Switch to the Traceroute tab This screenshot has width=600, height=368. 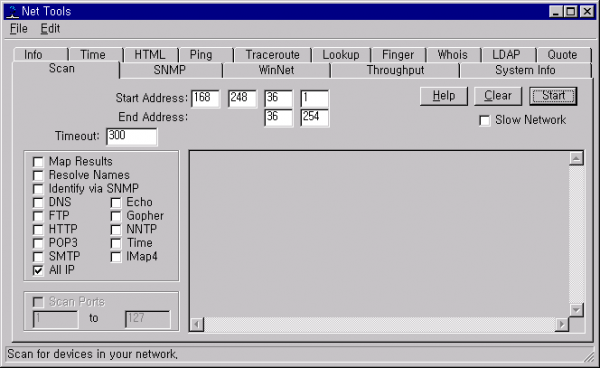[273, 55]
